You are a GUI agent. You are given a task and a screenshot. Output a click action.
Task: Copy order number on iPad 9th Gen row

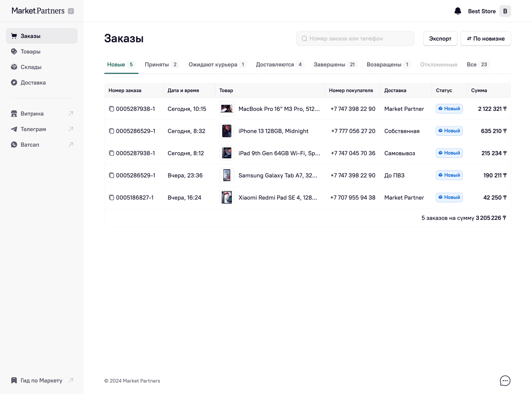(111, 153)
